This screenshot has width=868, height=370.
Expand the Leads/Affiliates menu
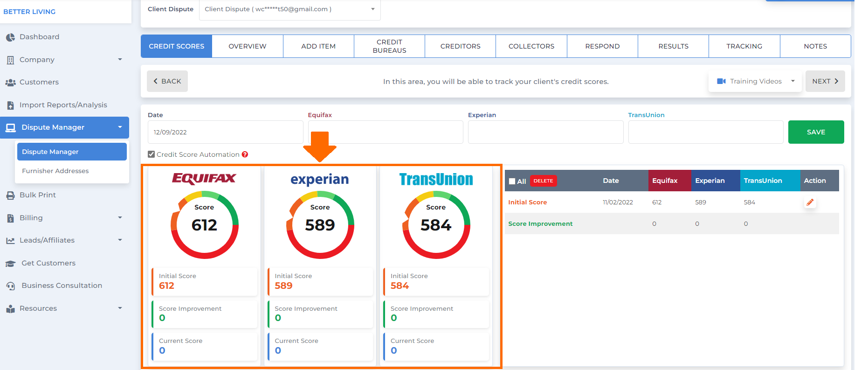coord(120,240)
